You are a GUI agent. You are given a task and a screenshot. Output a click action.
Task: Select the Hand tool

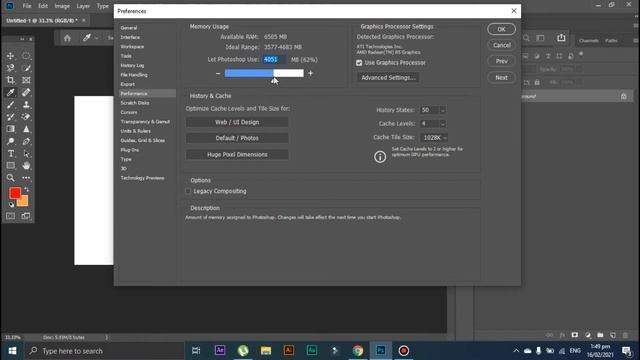click(x=26, y=166)
